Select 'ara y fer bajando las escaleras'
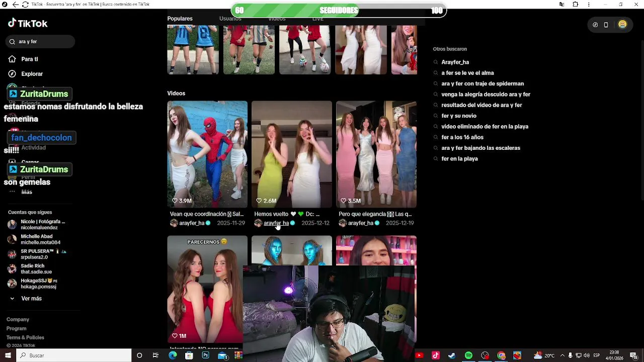This screenshot has width=644, height=362. coord(480,148)
